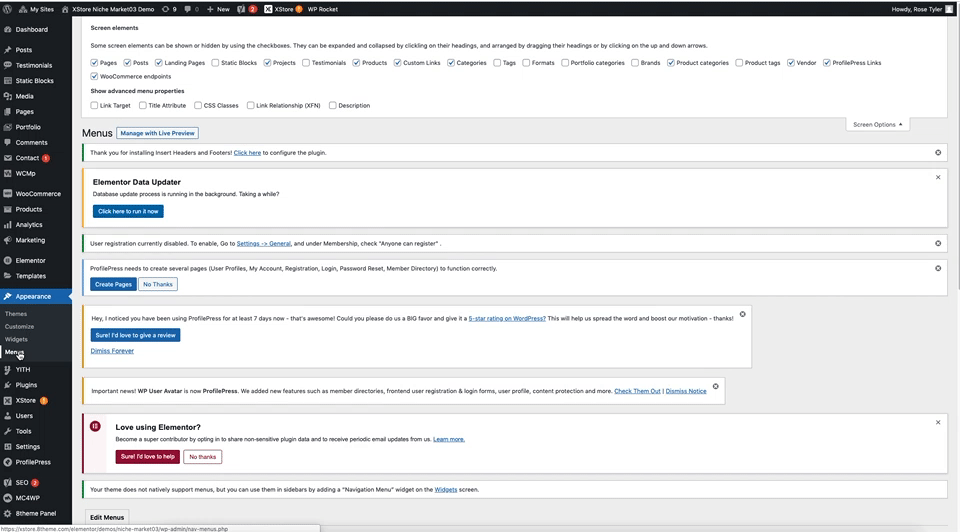Open WP Rocket in the admin bar

(323, 9)
